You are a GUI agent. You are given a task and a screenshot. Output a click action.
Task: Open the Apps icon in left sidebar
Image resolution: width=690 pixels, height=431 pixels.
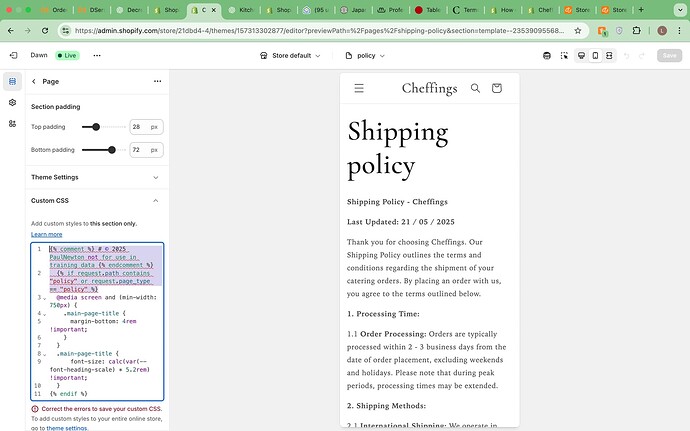point(12,124)
